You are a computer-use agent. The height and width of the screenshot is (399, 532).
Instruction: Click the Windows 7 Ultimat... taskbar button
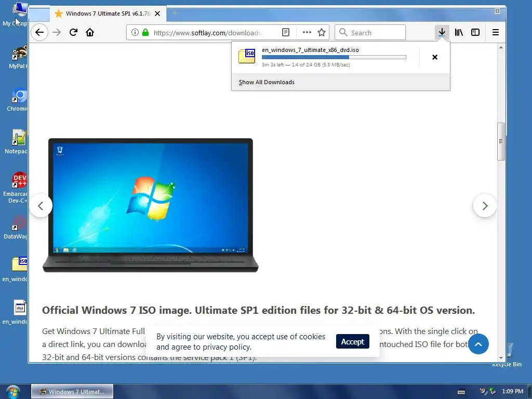point(72,392)
